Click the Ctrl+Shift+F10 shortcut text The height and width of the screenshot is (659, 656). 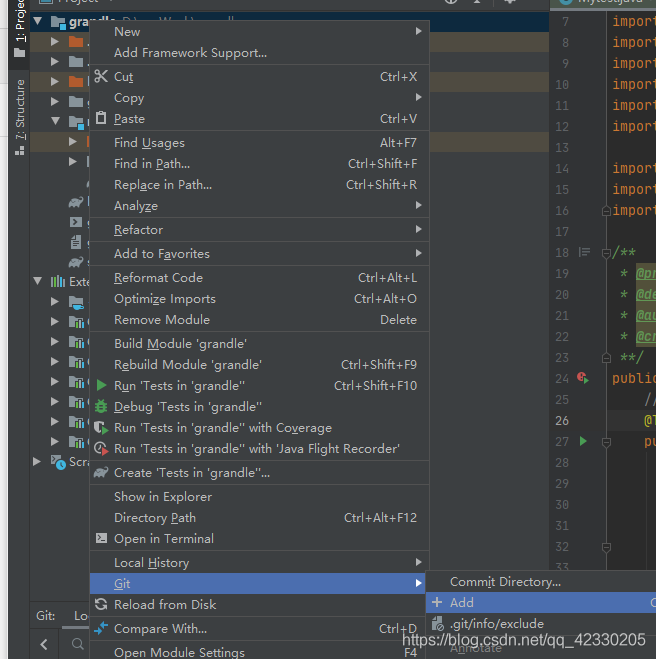(x=375, y=386)
